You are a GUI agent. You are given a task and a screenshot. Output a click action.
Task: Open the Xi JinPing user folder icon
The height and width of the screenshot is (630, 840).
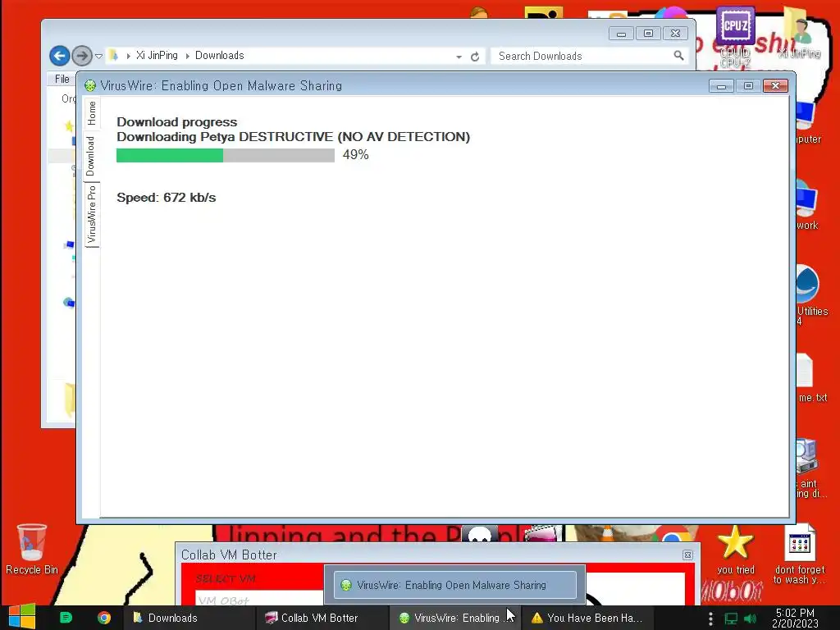point(801,33)
